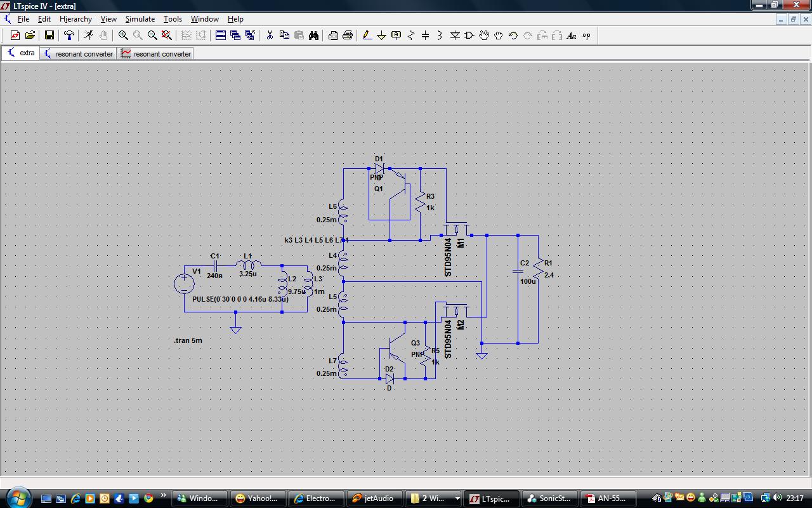Open the Tools menu

coord(173,19)
